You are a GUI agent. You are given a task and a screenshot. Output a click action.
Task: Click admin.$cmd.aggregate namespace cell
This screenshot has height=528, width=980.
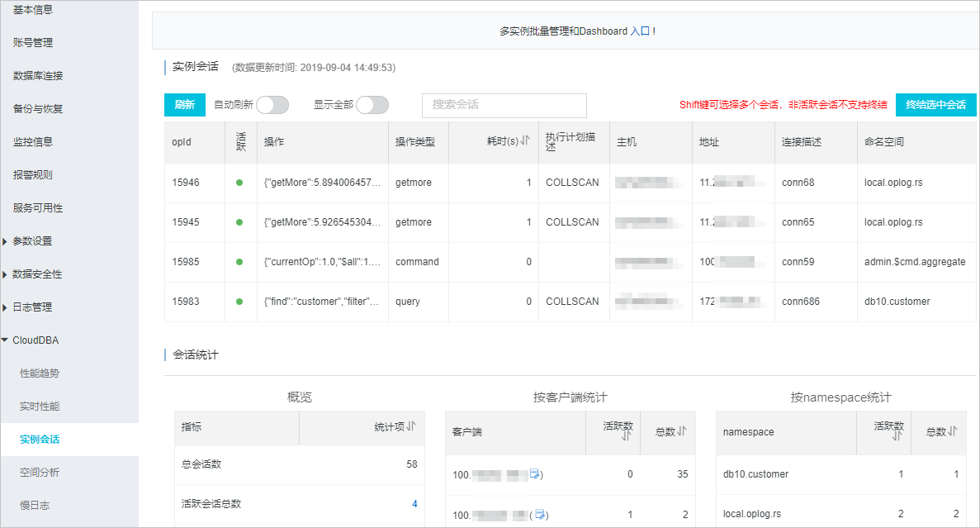point(915,262)
